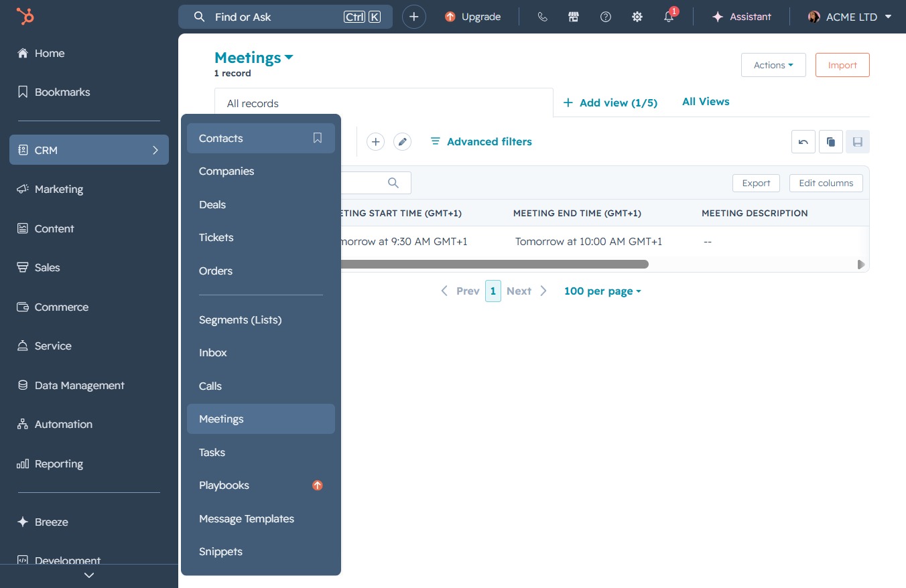This screenshot has height=588, width=906.
Task: Open the Marketplace storefront icon
Action: pos(574,17)
